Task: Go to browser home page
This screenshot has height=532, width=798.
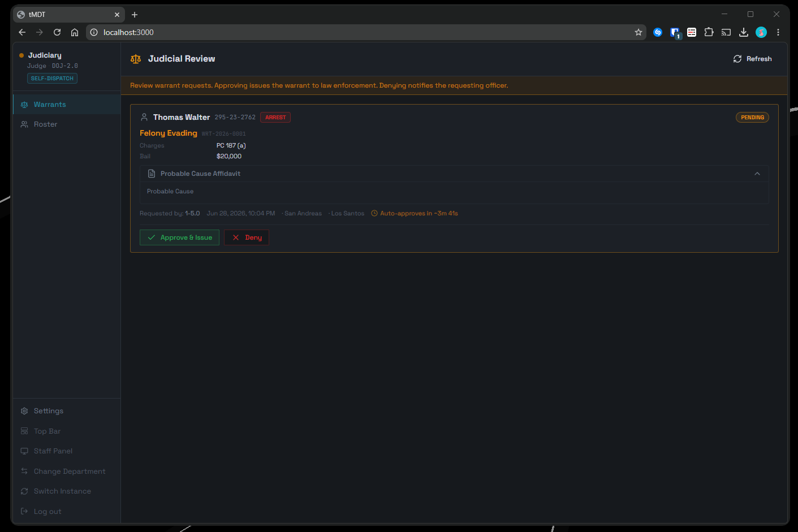Action: (75, 32)
